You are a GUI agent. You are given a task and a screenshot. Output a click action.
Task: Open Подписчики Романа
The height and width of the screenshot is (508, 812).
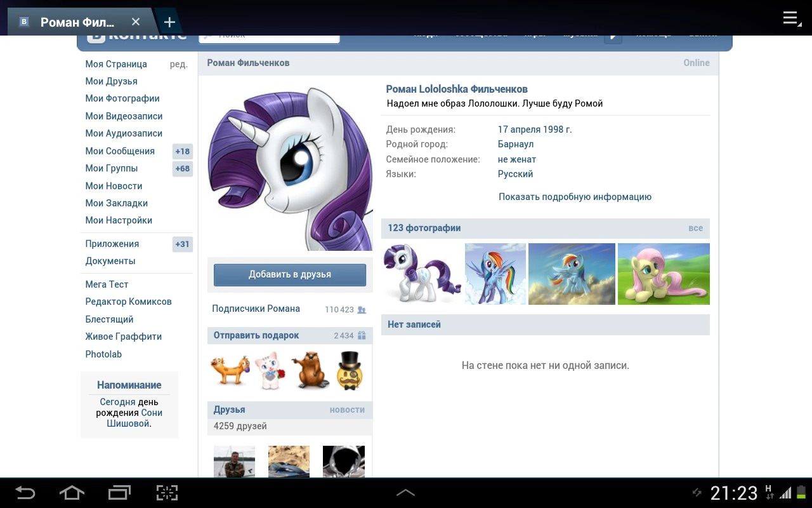[256, 309]
